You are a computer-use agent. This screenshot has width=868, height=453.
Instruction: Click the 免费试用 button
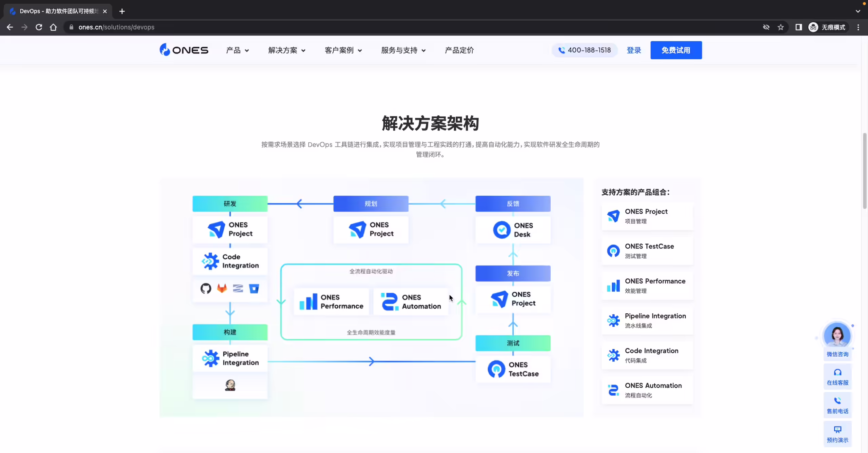click(x=676, y=50)
